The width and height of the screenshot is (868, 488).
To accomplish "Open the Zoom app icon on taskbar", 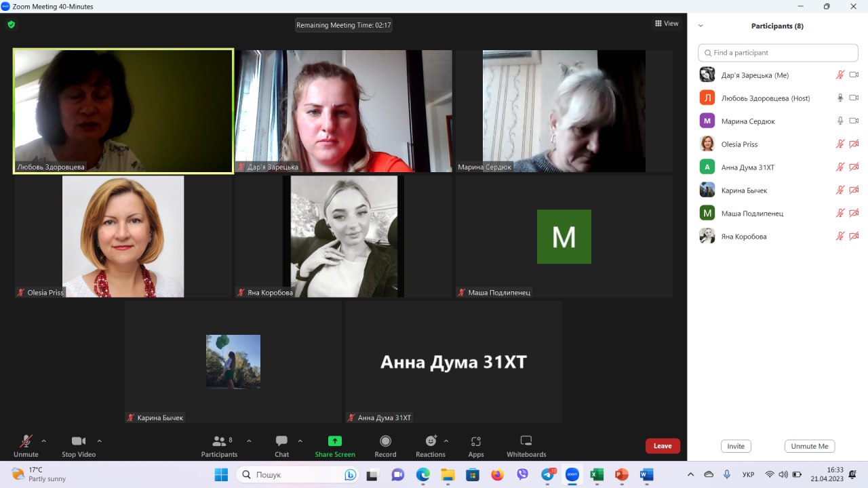I will tap(572, 474).
